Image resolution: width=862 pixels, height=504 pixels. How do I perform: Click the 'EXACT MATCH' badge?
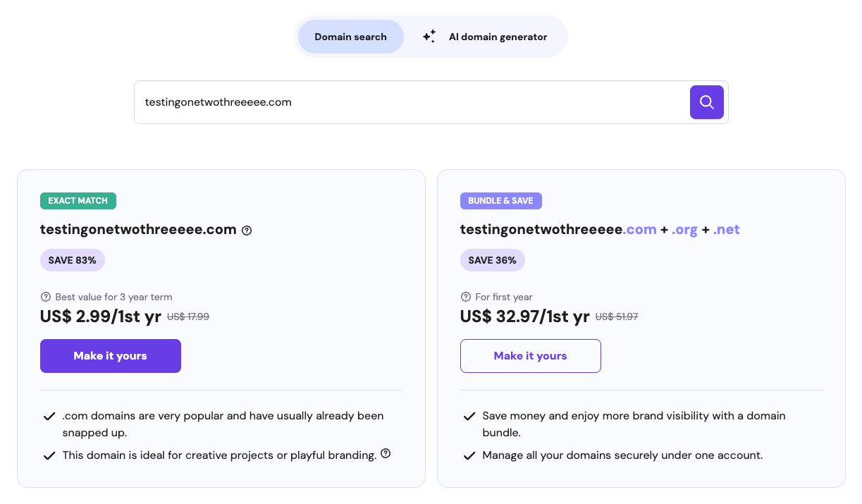[x=78, y=200]
